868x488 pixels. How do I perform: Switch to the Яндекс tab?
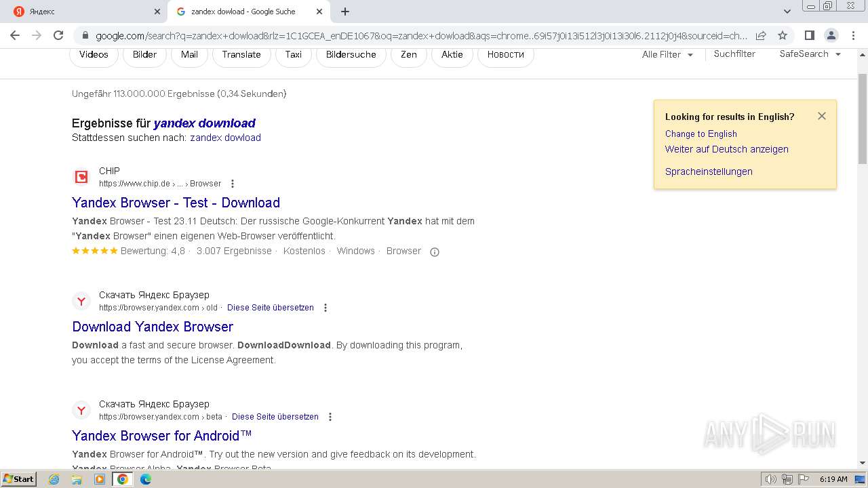pyautogui.click(x=84, y=12)
